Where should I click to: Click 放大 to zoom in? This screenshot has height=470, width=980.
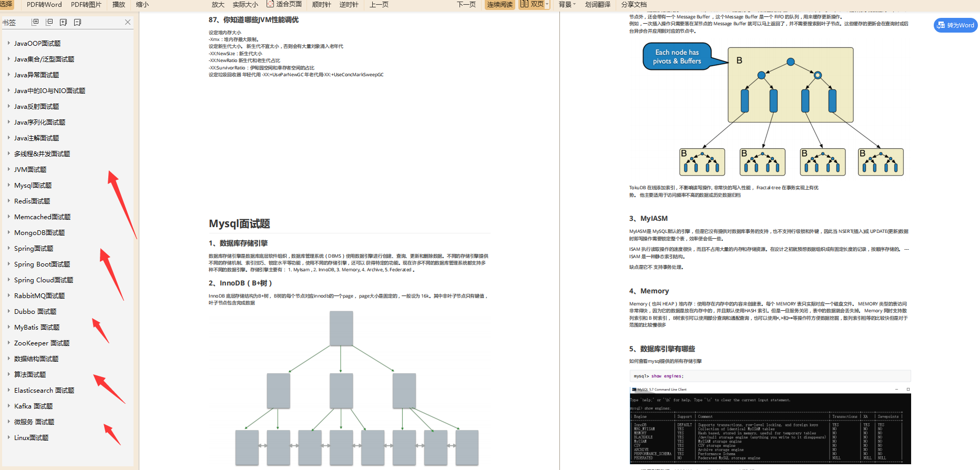218,4
